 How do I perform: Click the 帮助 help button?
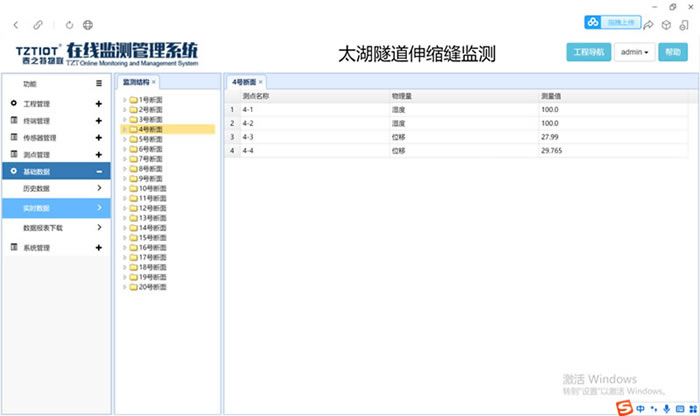[672, 52]
